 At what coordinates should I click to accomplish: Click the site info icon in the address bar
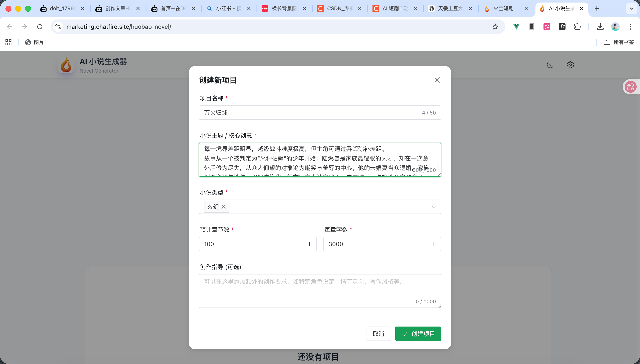pyautogui.click(x=58, y=26)
